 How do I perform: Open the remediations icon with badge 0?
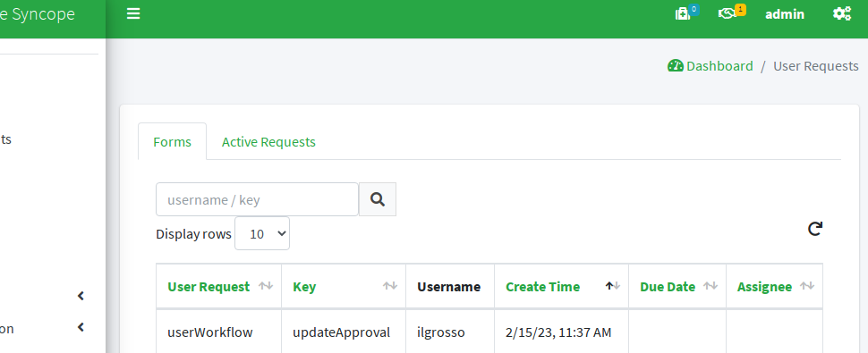point(686,13)
